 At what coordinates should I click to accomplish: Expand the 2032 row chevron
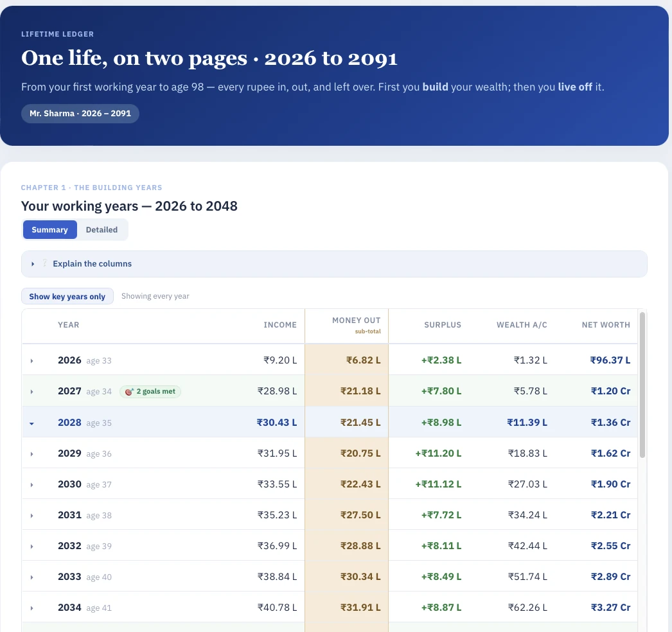click(x=31, y=547)
